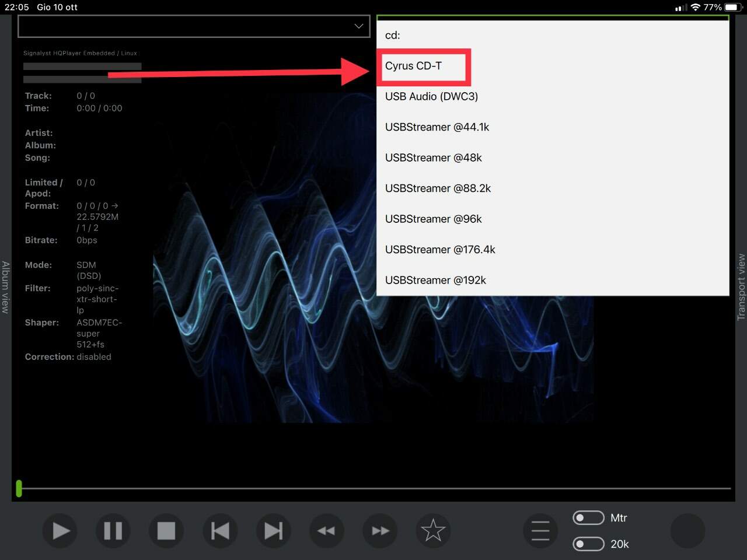Expand the left empty dropdown chevron
This screenshot has height=560, width=747.
[359, 26]
